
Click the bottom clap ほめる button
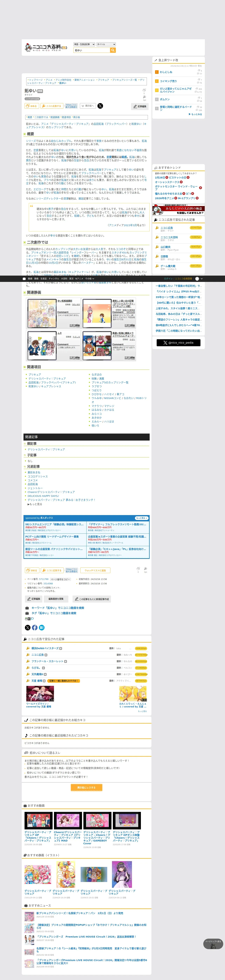pos(32,570)
